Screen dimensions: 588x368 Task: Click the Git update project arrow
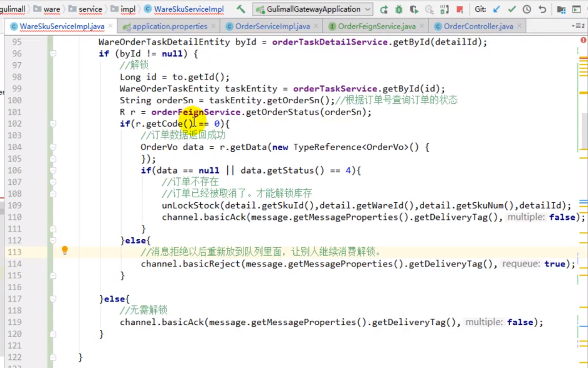click(497, 9)
